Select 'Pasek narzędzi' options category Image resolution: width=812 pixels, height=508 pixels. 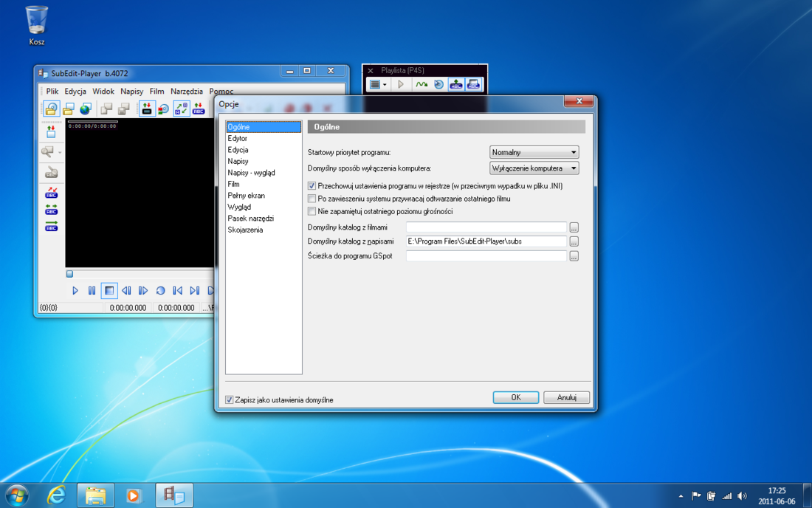click(x=251, y=218)
